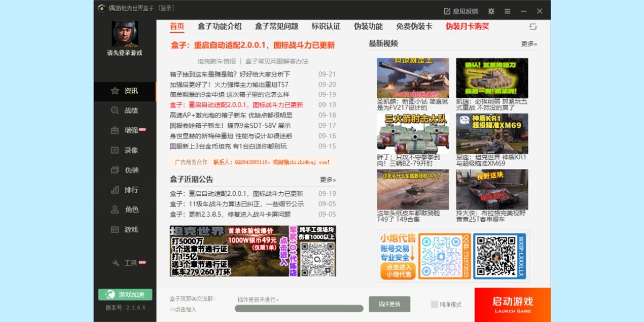
Task: Play the FV217 video thumbnail
Action: click(413, 78)
